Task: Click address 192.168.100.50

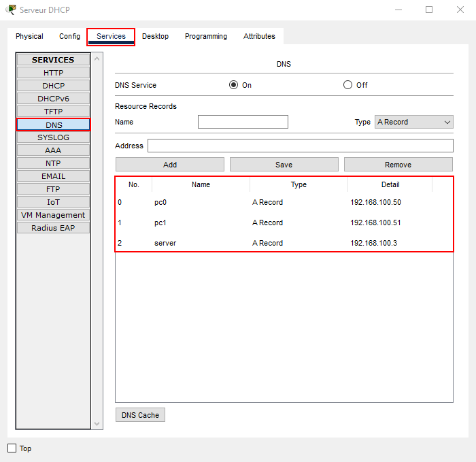Action: click(x=375, y=202)
